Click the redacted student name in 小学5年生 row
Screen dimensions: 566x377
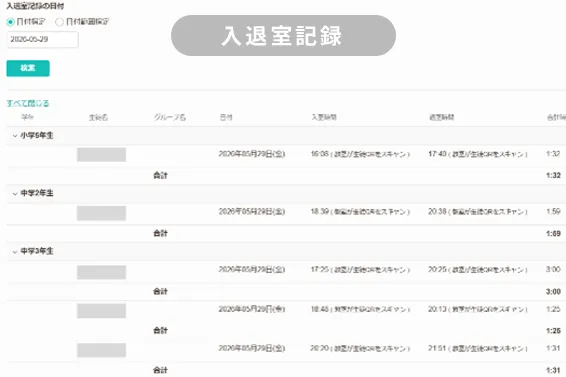(101, 155)
